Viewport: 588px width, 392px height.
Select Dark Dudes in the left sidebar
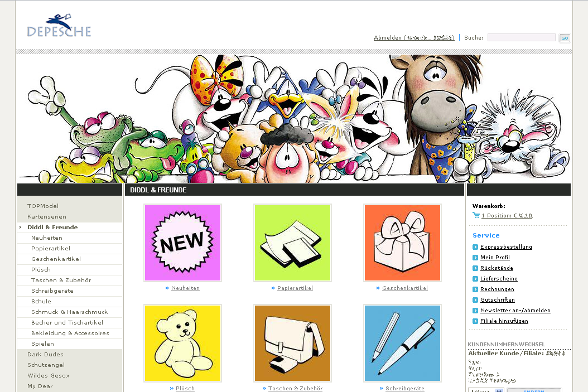tap(45, 354)
